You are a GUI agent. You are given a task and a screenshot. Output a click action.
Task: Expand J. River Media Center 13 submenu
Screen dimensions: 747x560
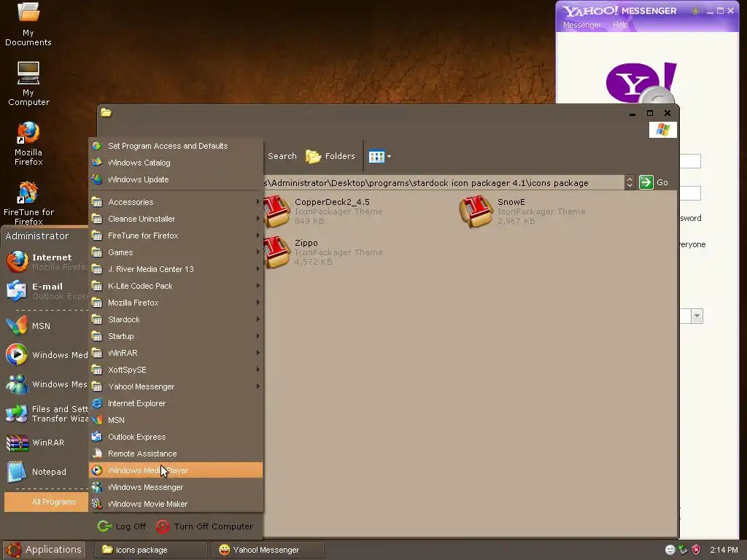[176, 269]
